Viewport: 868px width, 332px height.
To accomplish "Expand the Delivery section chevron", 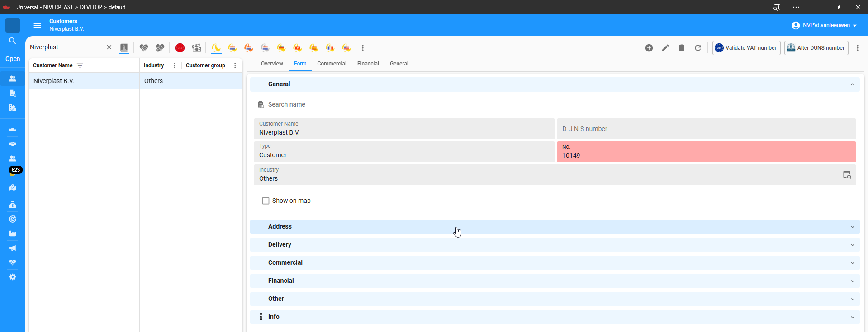I will click(853, 245).
